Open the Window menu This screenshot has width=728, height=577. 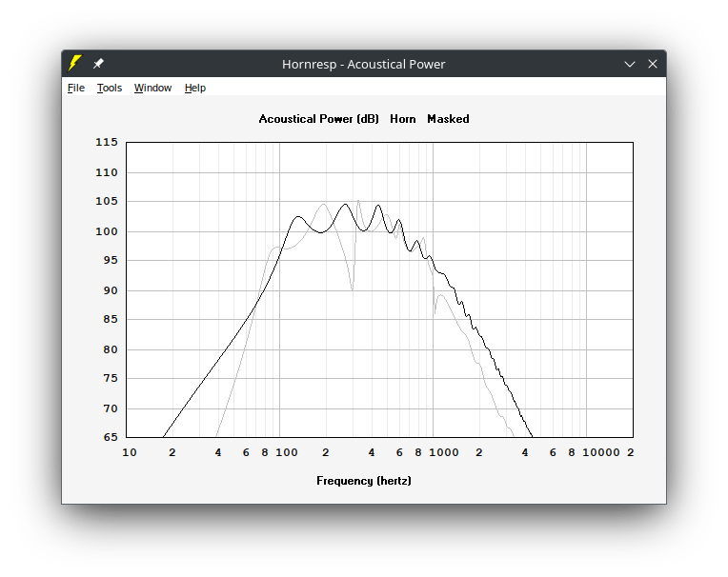point(152,88)
